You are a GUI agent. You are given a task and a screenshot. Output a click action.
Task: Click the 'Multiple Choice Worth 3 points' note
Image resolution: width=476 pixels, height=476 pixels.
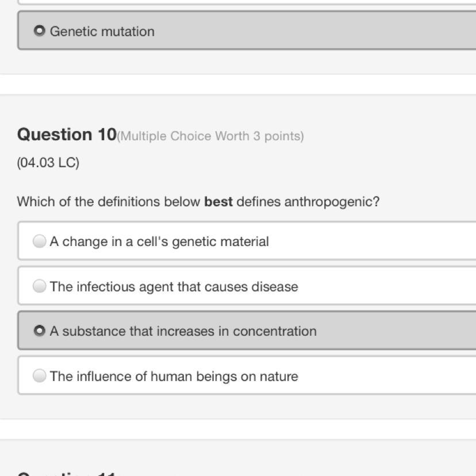tap(210, 136)
